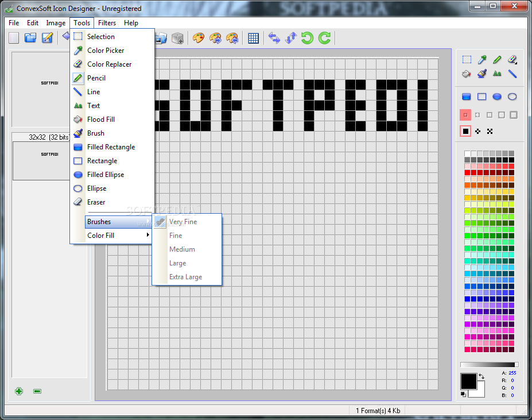Click the white background color swatch
This screenshot has height=420, width=532.
[x=480, y=394]
